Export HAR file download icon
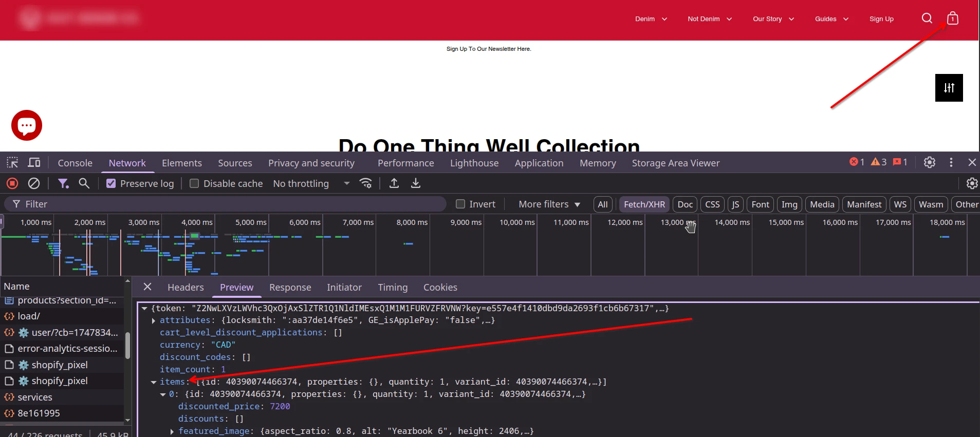This screenshot has height=437, width=980. [x=416, y=183]
